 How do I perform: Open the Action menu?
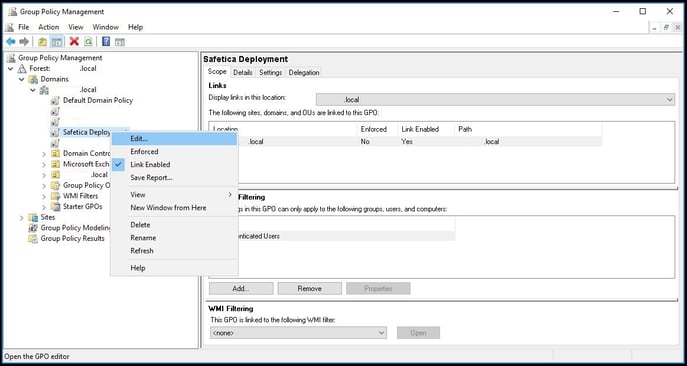click(49, 27)
